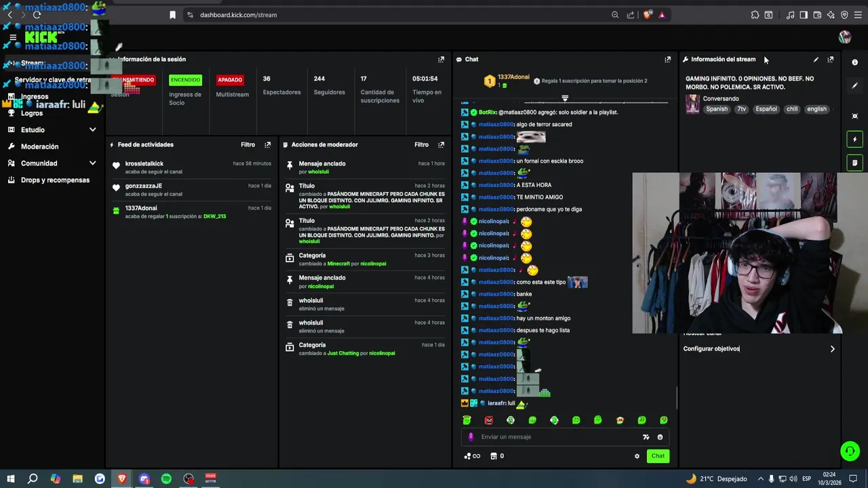868x488 pixels.
Task: Click the screen-capture icon in right sidebar
Action: pos(854,116)
